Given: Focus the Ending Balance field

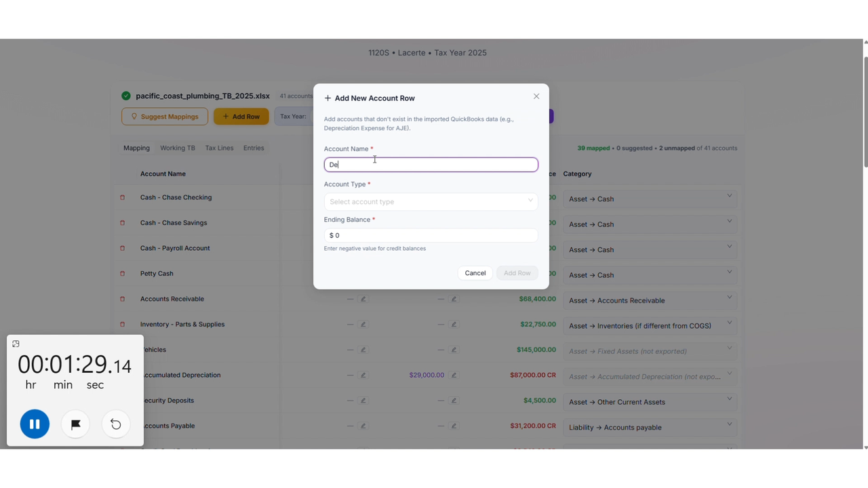Looking at the screenshot, I should pyautogui.click(x=431, y=235).
